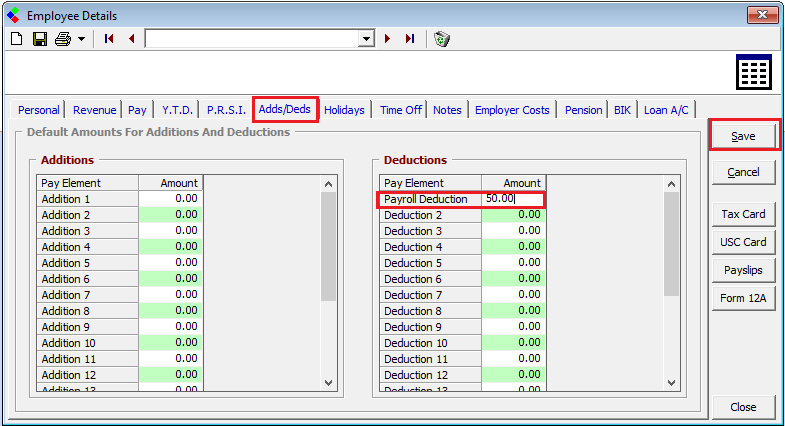The width and height of the screenshot is (785, 426).
Task: Jump to last employee record
Action: [x=410, y=39]
